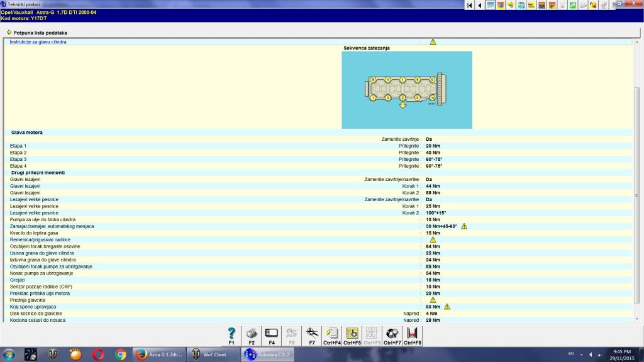This screenshot has width=644, height=362.
Task: Click the F7 magnifier zoom button
Action: click(312, 336)
